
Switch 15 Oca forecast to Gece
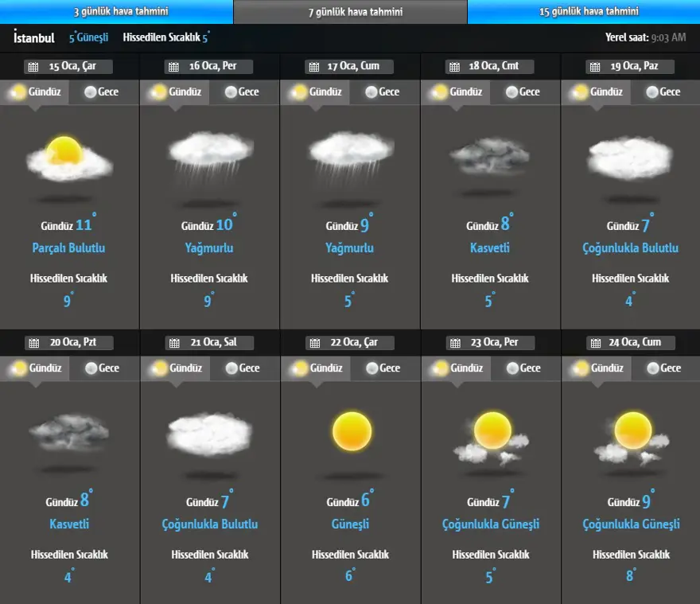coord(103,92)
